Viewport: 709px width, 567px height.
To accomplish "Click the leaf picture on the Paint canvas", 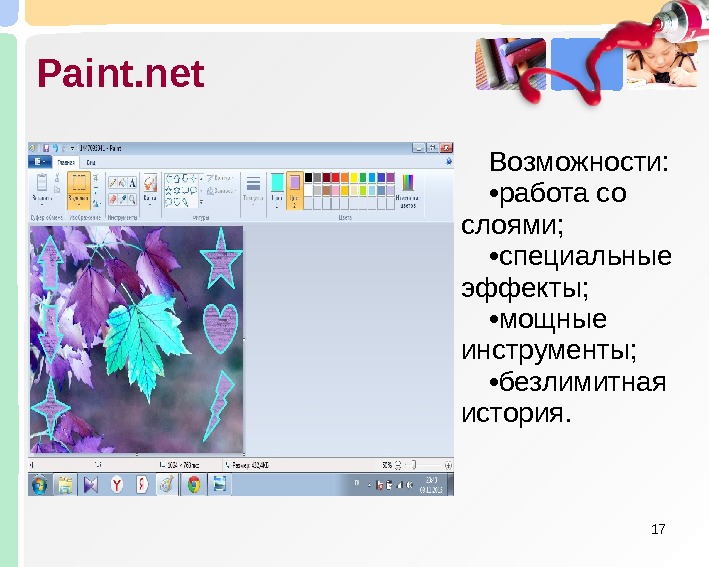I will pyautogui.click(x=137, y=340).
